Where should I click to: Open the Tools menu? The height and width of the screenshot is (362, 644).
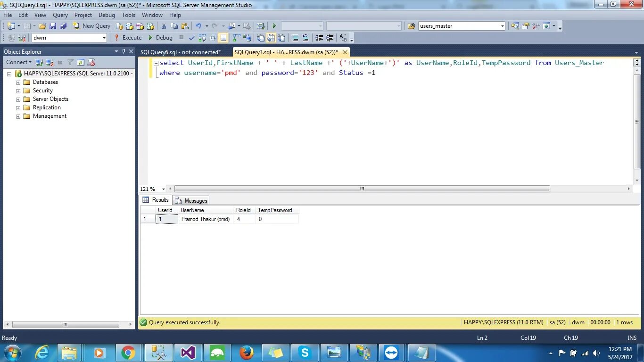point(128,15)
